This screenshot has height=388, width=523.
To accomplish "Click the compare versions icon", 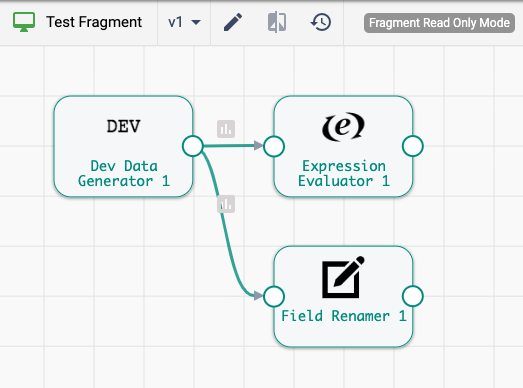I will tap(277, 22).
